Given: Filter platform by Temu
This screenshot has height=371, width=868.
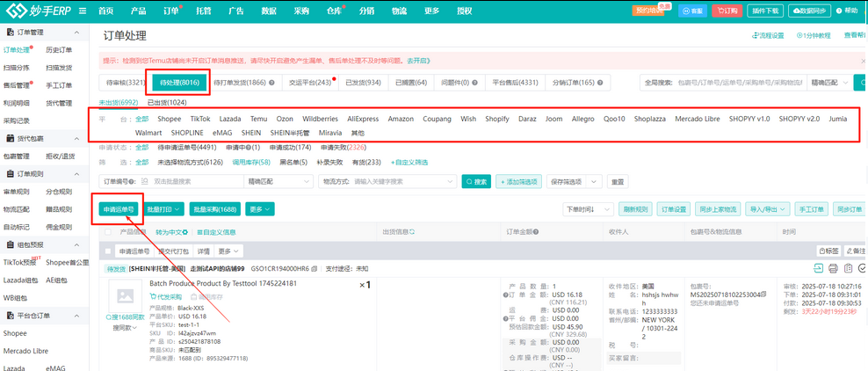Looking at the screenshot, I should [258, 119].
